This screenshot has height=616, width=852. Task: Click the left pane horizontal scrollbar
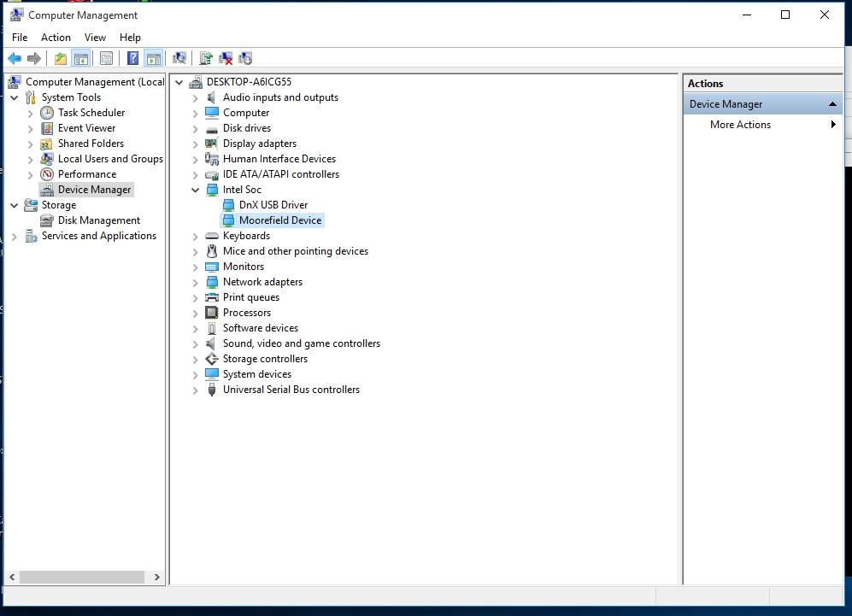(x=83, y=578)
